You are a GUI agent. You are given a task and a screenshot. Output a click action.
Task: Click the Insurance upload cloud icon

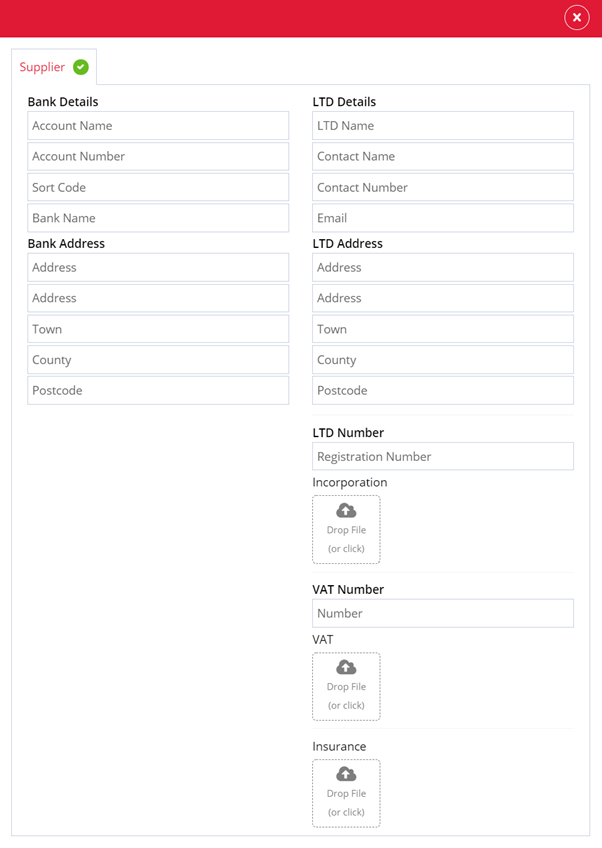click(346, 774)
